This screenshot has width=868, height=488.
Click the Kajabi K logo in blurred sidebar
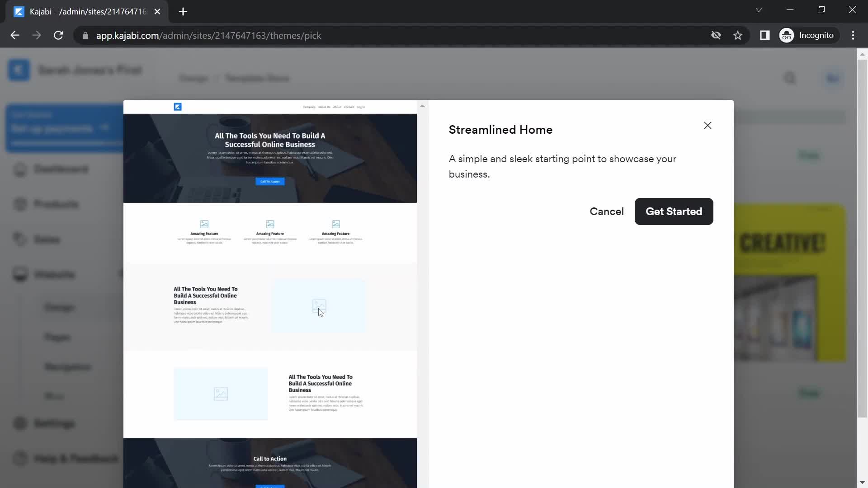pos(19,70)
